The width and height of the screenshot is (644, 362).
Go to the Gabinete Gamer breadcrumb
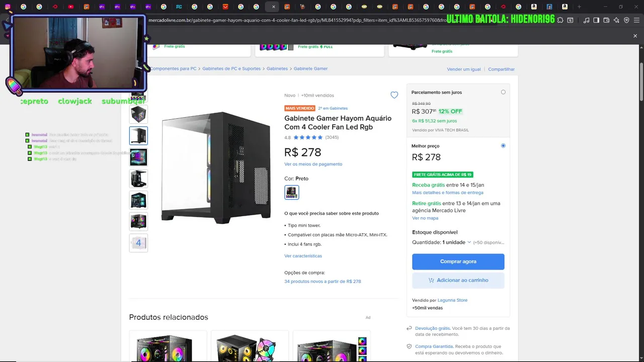(310, 68)
